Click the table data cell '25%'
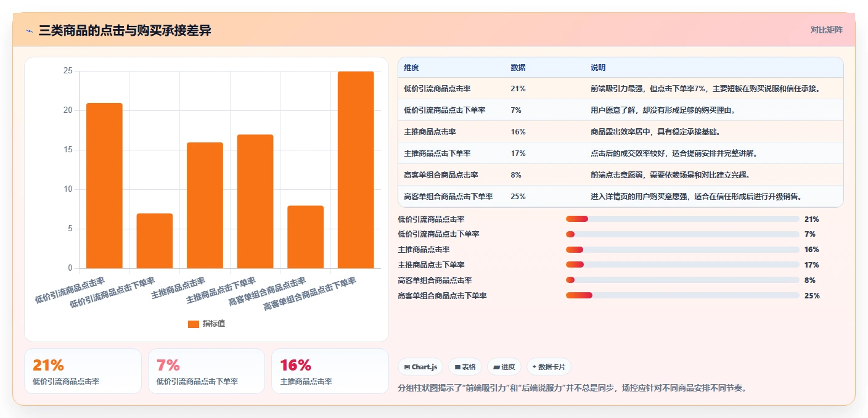Image resolution: width=868 pixels, height=418 pixels. 544,197
